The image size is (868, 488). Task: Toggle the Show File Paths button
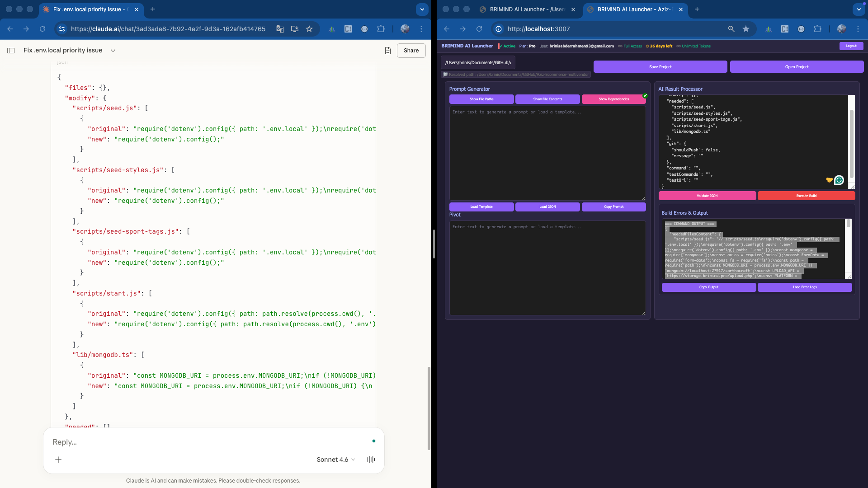coord(481,99)
